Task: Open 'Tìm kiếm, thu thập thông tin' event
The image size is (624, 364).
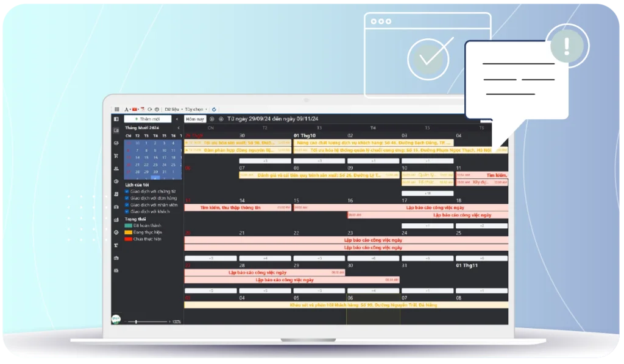Action: [x=230, y=208]
